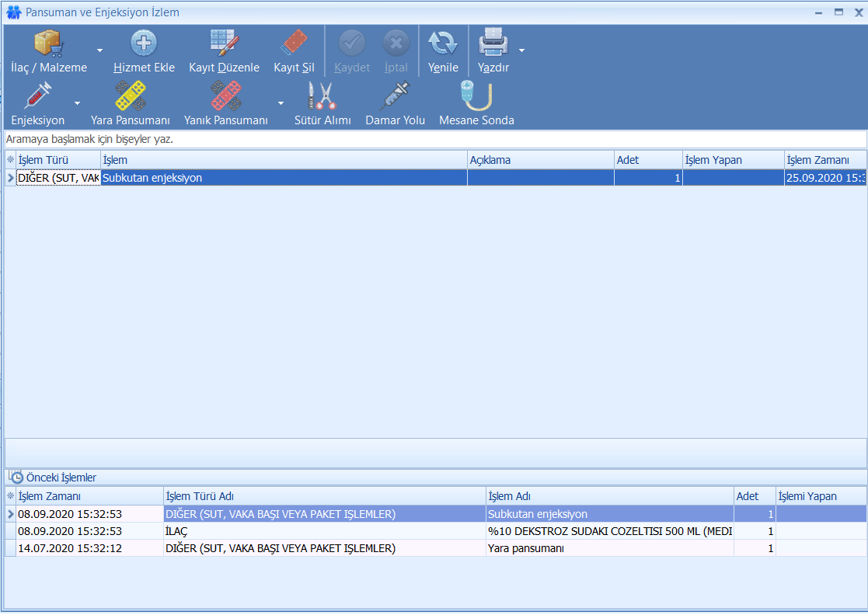
Task: Open Yazdır dropdown arrow
Action: [522, 50]
